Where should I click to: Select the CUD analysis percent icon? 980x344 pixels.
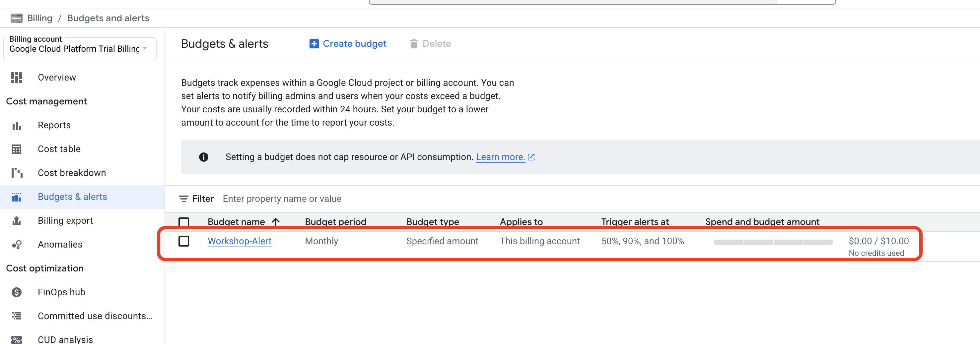coord(17,339)
